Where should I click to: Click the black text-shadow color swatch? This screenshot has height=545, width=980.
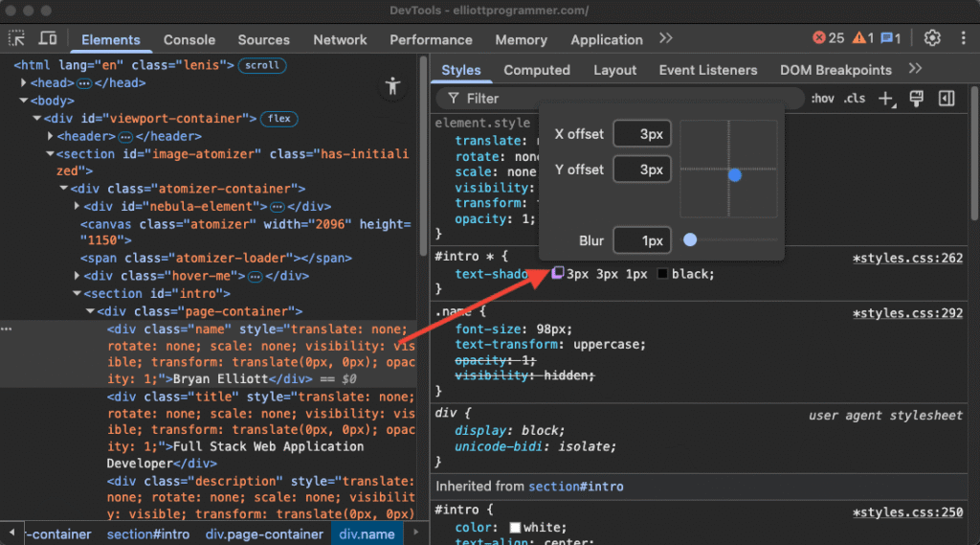(x=662, y=275)
